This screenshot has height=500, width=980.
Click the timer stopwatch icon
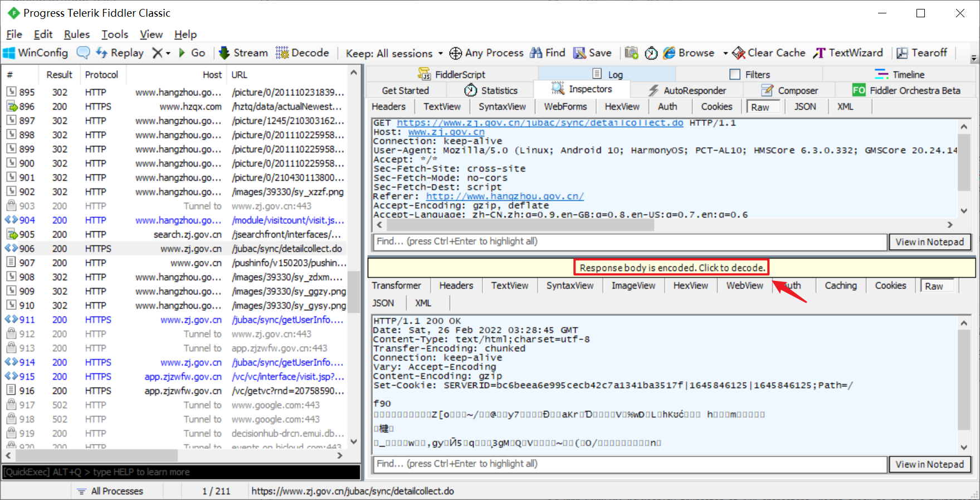coord(651,53)
